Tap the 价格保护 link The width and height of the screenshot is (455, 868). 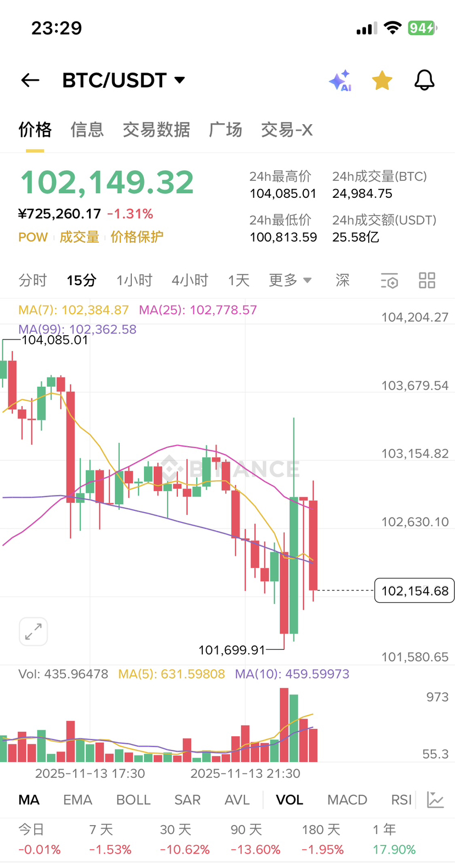pos(137,237)
